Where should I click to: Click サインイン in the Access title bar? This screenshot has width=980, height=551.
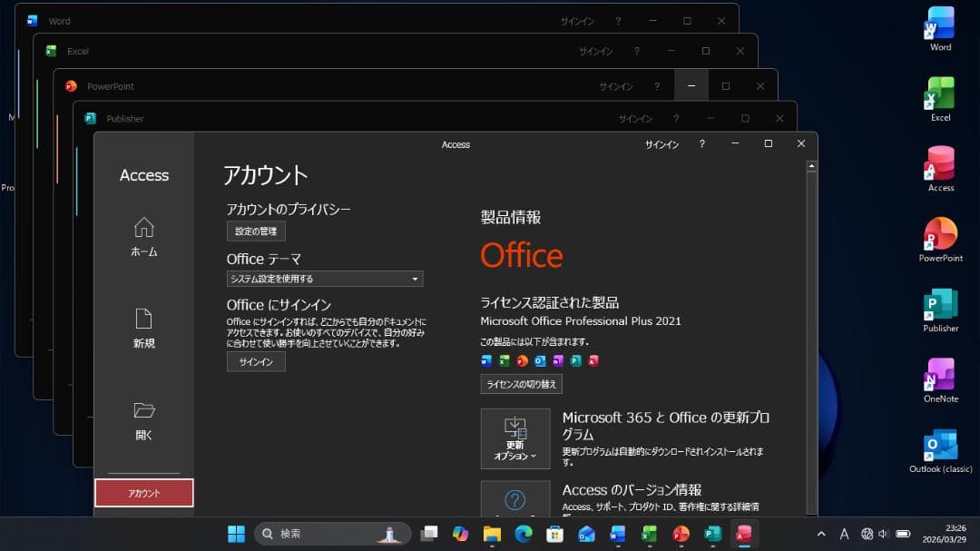pos(661,144)
